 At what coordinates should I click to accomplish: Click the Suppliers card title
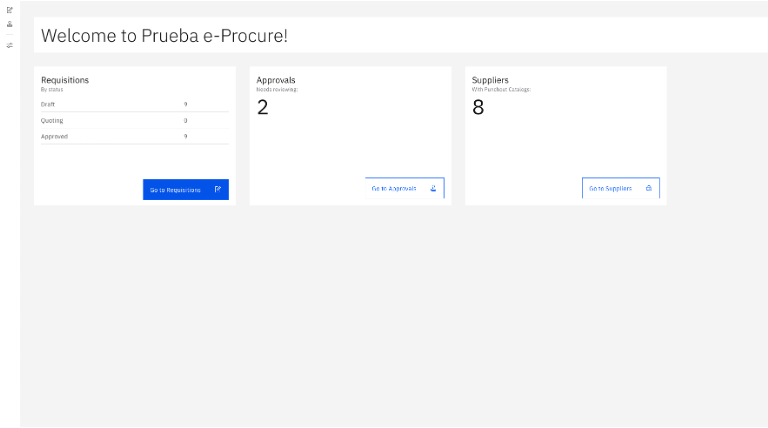coord(490,79)
